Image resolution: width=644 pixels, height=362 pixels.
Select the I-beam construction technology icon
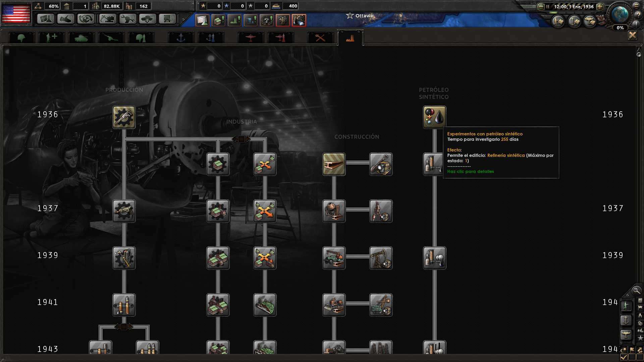pyautogui.click(x=334, y=165)
